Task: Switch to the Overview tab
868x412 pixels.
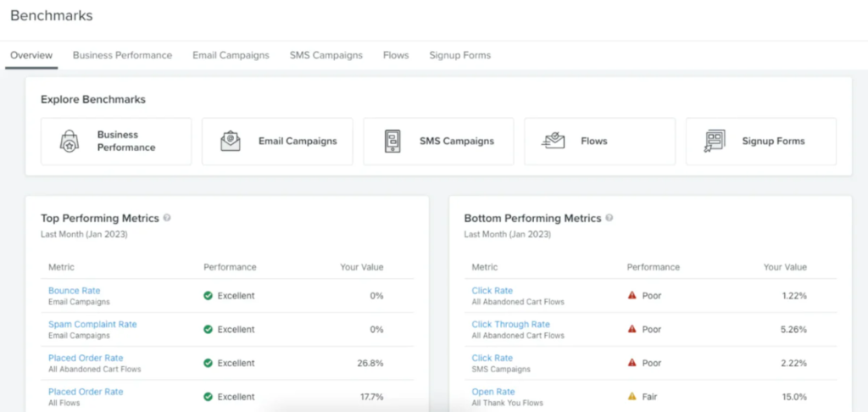Action: [x=31, y=55]
